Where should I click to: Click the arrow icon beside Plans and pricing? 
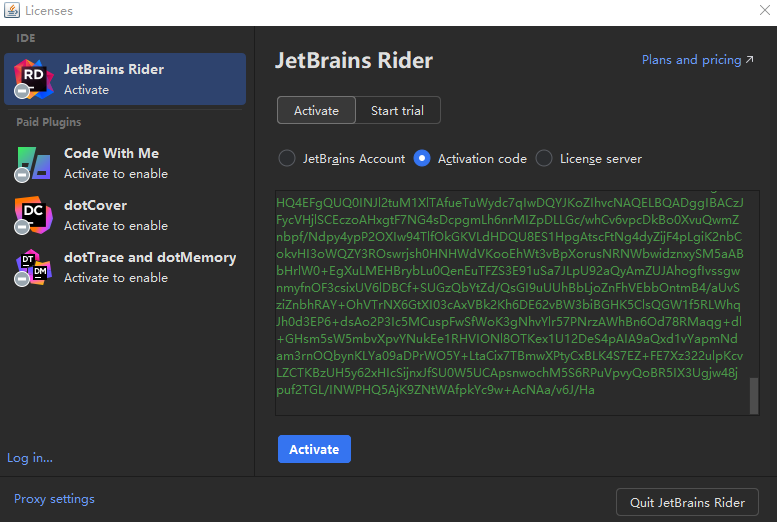[x=750, y=59]
